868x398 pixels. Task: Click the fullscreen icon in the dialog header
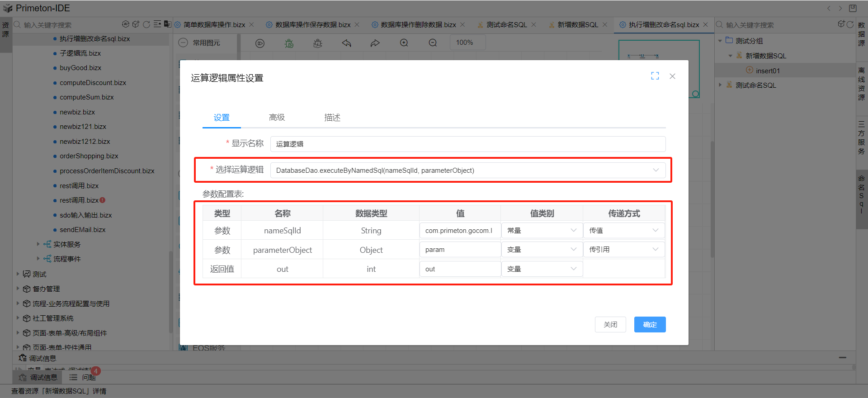click(x=655, y=76)
